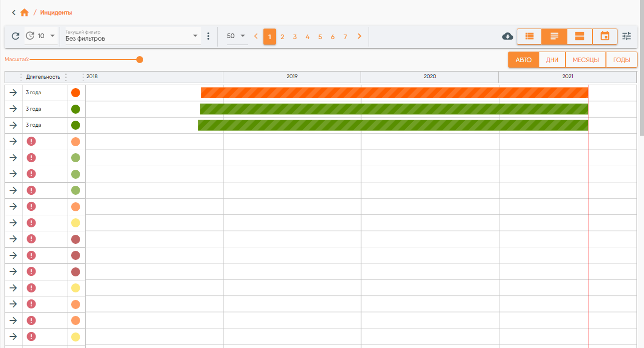Screen dimensions: 644x348
Task: Select the ГОДЫ scale mode
Action: [x=621, y=60]
